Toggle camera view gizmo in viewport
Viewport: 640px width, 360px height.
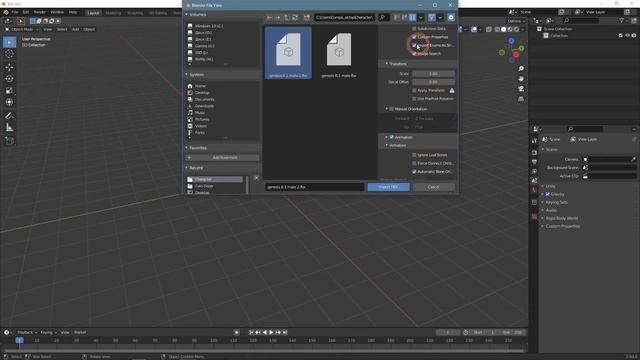pyautogui.click(x=521, y=89)
